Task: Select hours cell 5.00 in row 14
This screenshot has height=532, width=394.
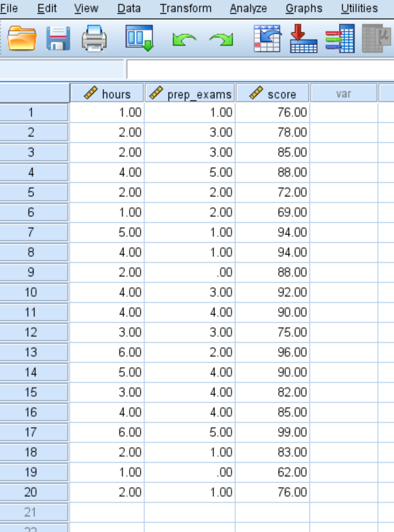Action: (x=107, y=372)
